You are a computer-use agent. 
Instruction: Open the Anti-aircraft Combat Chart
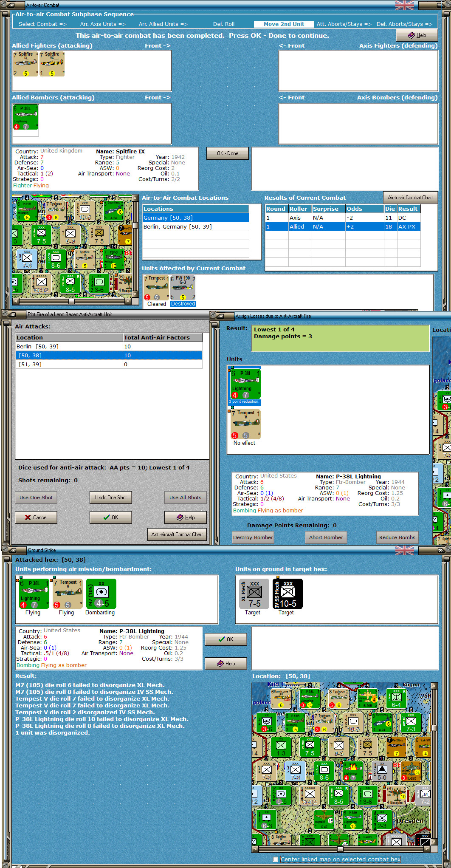(x=177, y=534)
